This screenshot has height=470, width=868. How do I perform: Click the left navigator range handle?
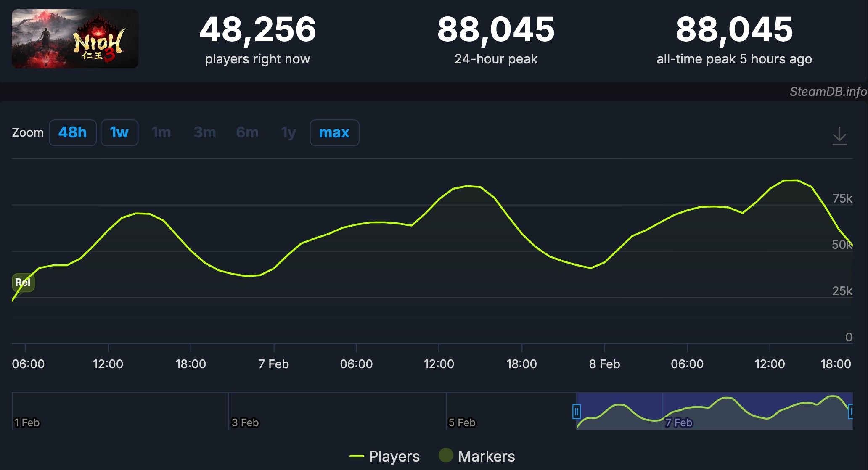click(x=577, y=412)
